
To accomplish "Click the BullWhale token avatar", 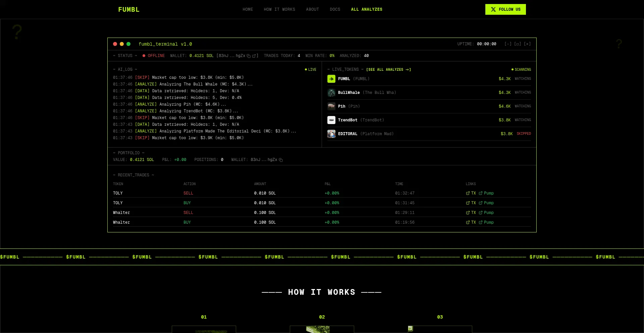I will [x=331, y=93].
